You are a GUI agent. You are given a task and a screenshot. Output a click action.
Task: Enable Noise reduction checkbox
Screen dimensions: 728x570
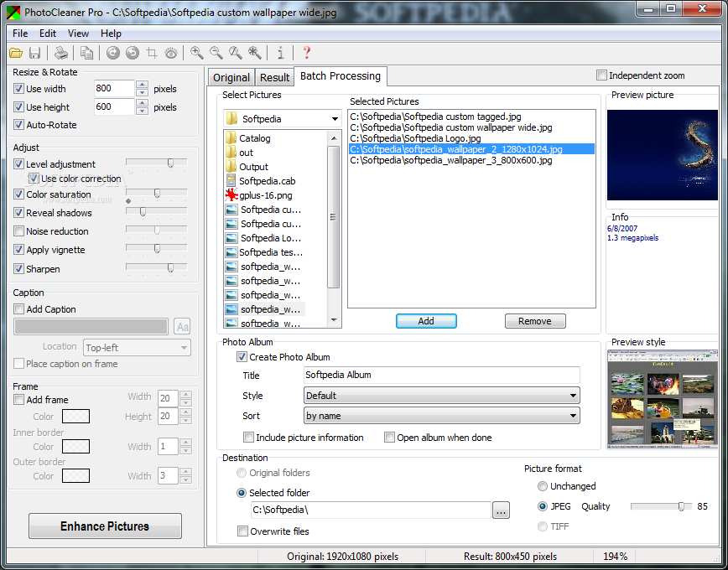18,231
